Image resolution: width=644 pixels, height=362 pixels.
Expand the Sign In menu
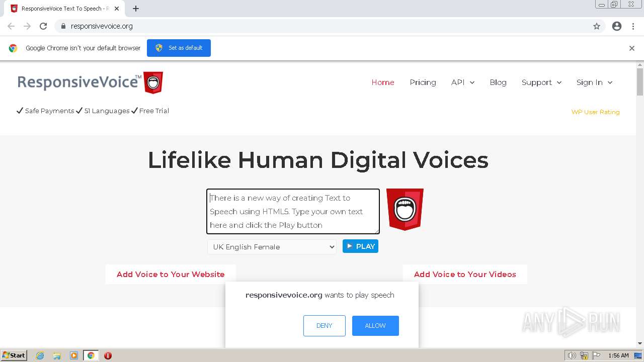point(595,82)
